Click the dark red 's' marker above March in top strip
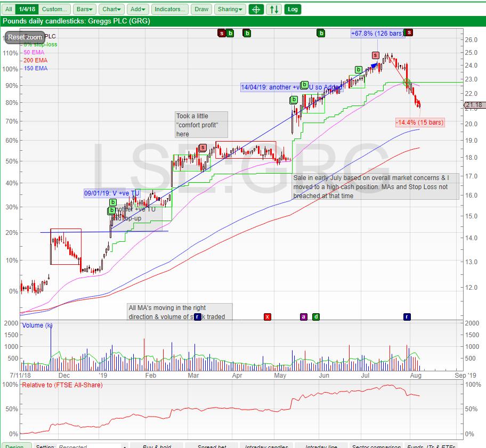 pos(221,33)
